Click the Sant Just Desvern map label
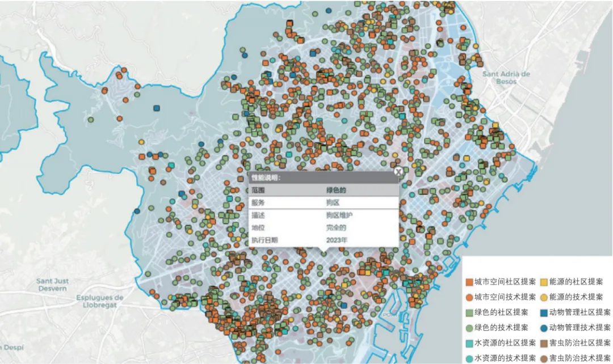 (53, 285)
